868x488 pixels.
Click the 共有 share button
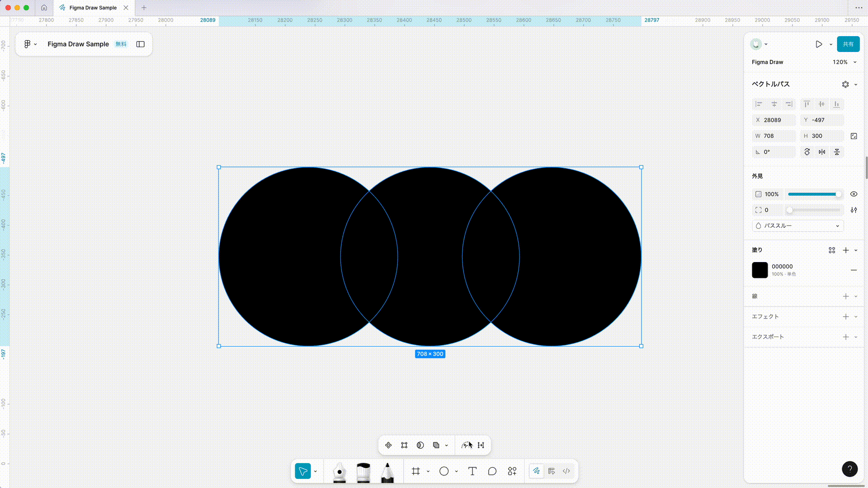848,44
